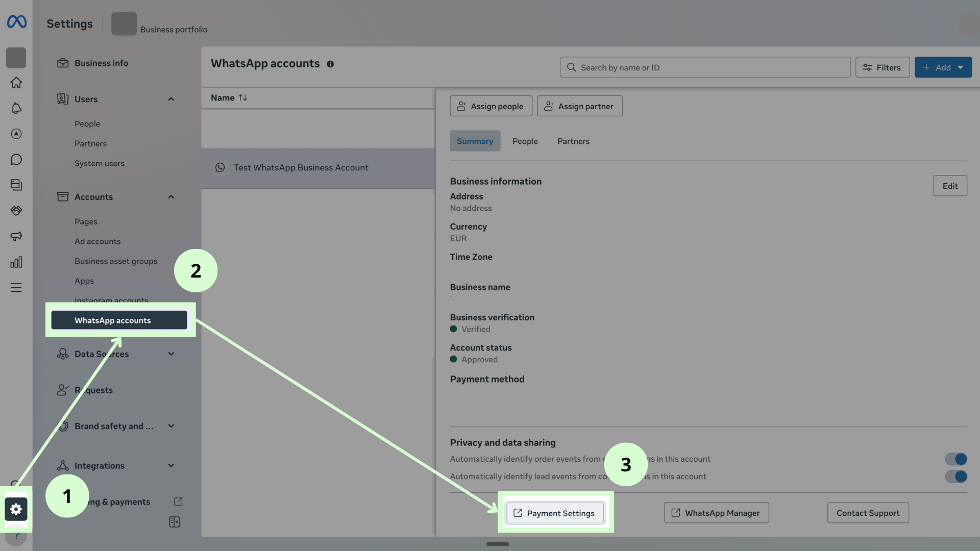This screenshot has height=551, width=980.
Task: Click the Meta logo icon
Action: tap(16, 21)
